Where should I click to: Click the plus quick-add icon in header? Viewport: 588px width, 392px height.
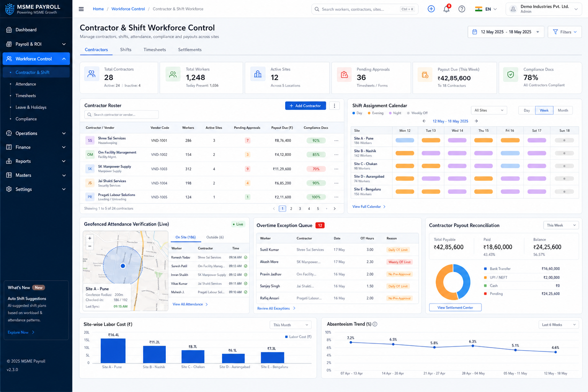click(431, 9)
